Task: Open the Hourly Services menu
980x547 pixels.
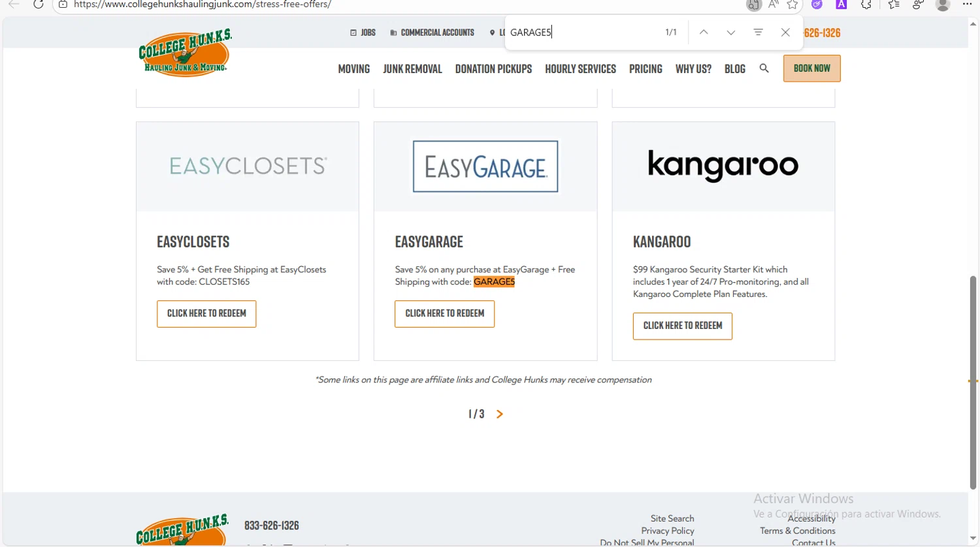Action: [x=580, y=69]
